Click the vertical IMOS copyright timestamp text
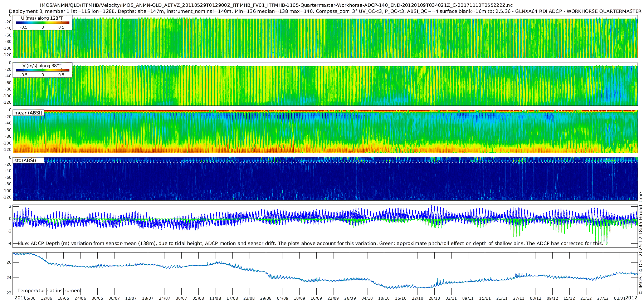 coord(640,243)
